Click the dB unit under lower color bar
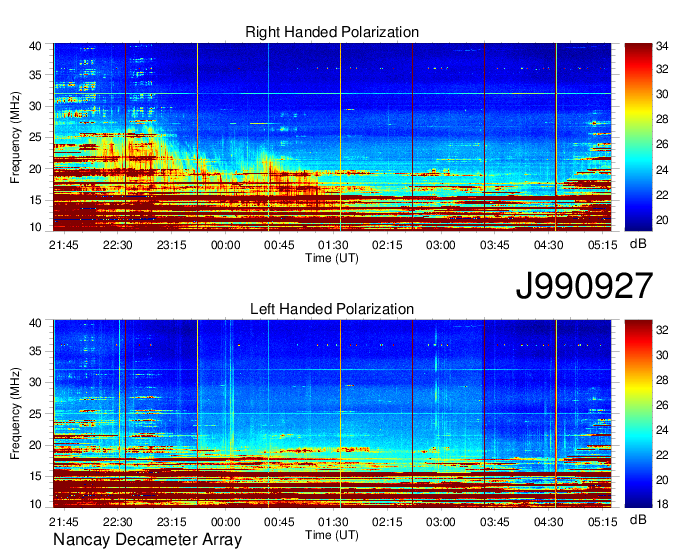The height and width of the screenshot is (552, 680). [638, 520]
